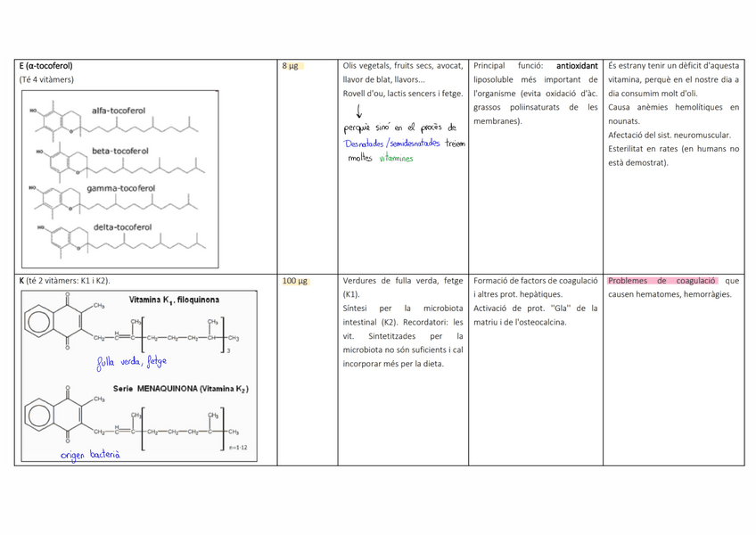
Task: Click 'causen hematomes, hemorràgies.' line
Action: (670, 294)
